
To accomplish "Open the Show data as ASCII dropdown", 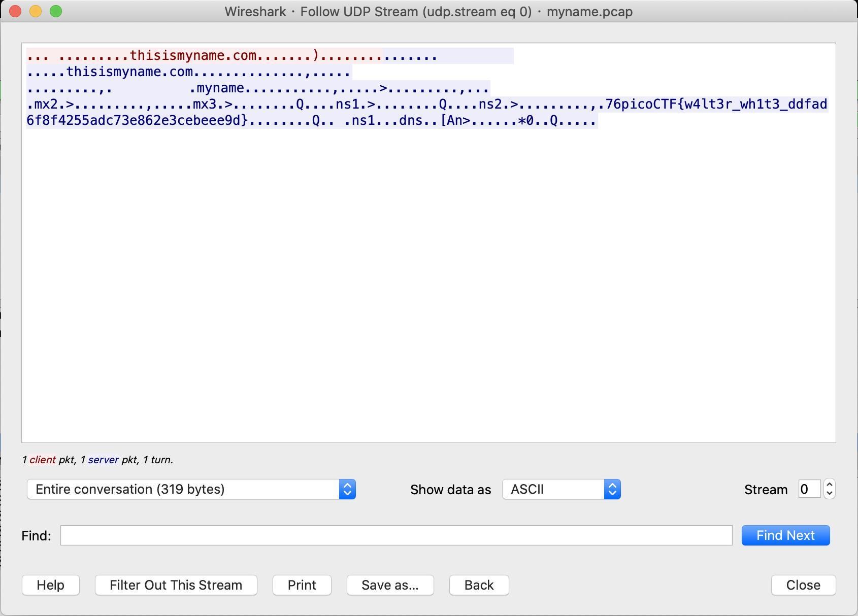I will [x=561, y=489].
